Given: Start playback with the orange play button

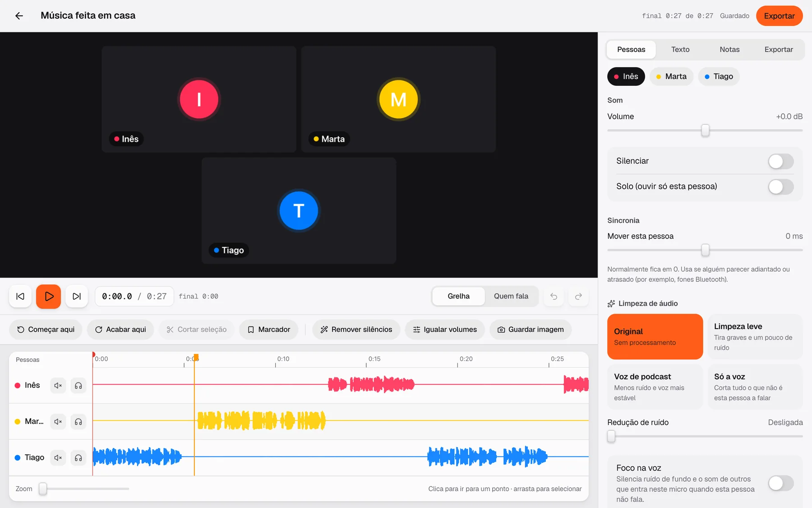Looking at the screenshot, I should coord(48,296).
